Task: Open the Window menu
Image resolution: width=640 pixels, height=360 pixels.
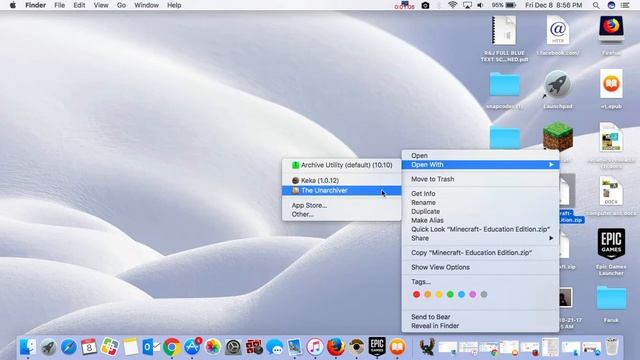Action: tap(147, 5)
